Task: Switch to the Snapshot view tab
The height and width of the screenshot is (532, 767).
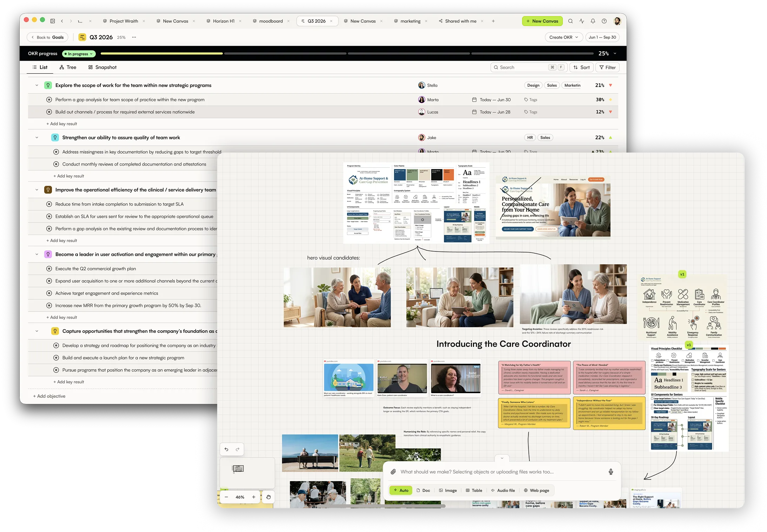Action: coord(102,67)
